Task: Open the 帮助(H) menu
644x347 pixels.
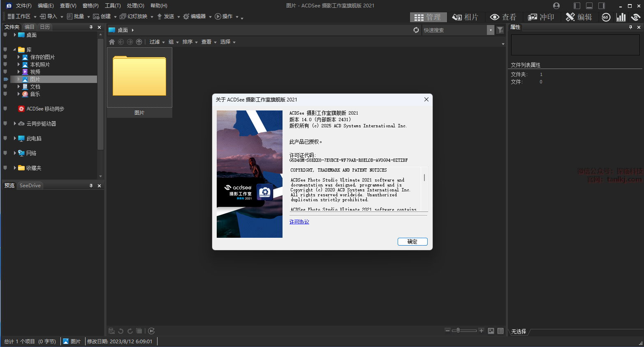Action: [x=159, y=6]
